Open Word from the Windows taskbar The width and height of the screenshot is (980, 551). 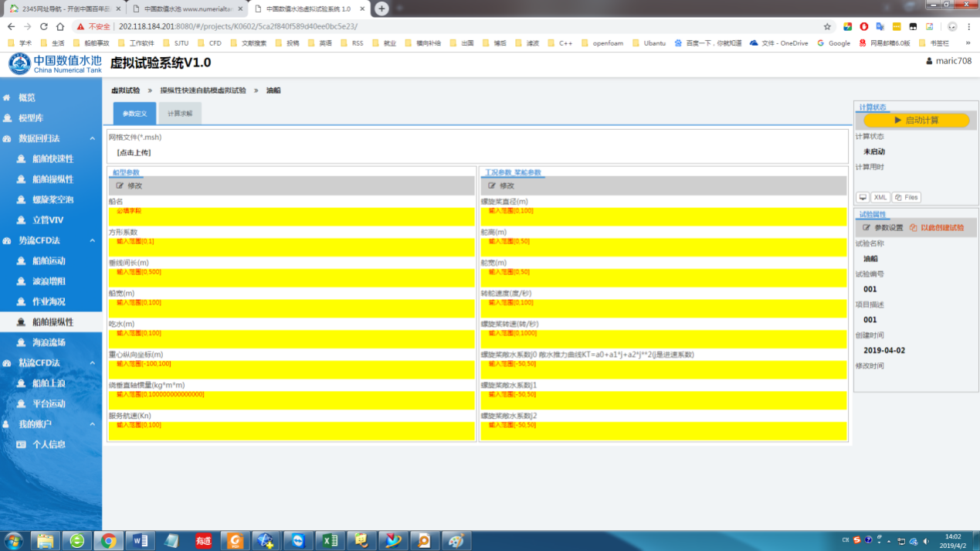pyautogui.click(x=140, y=540)
